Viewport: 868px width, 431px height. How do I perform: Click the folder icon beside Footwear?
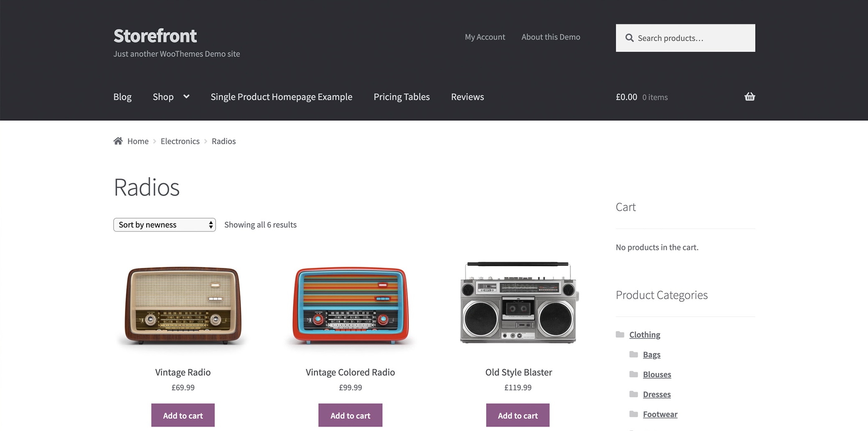[634, 414]
